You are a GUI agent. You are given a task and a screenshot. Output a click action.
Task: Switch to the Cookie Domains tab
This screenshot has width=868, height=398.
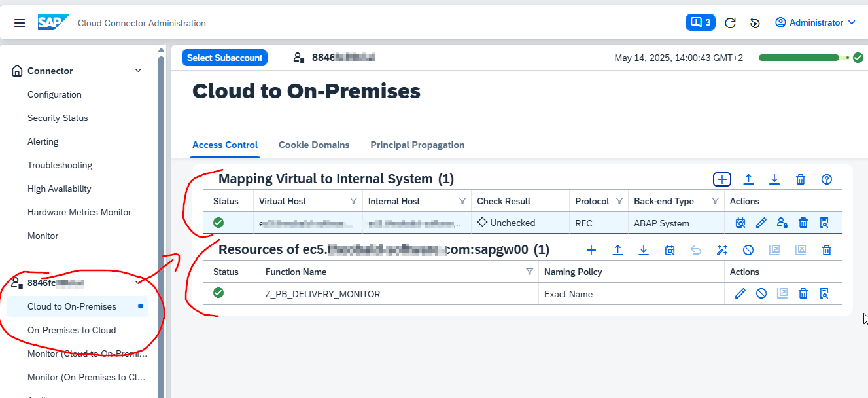click(314, 145)
